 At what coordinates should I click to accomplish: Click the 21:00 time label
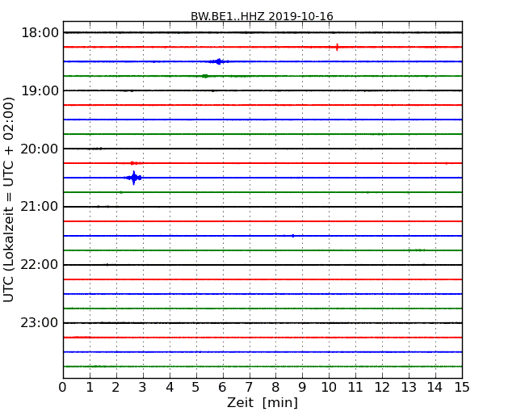pos(40,207)
